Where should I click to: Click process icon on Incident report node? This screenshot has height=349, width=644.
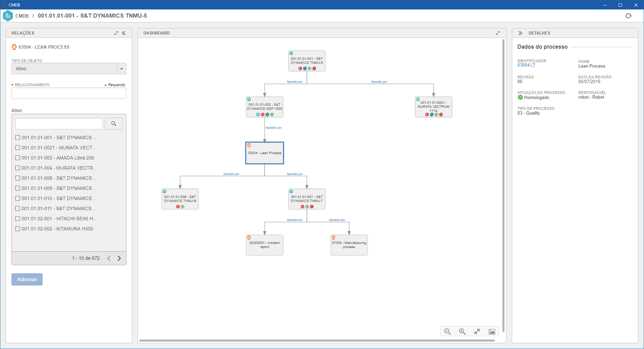[249, 238]
